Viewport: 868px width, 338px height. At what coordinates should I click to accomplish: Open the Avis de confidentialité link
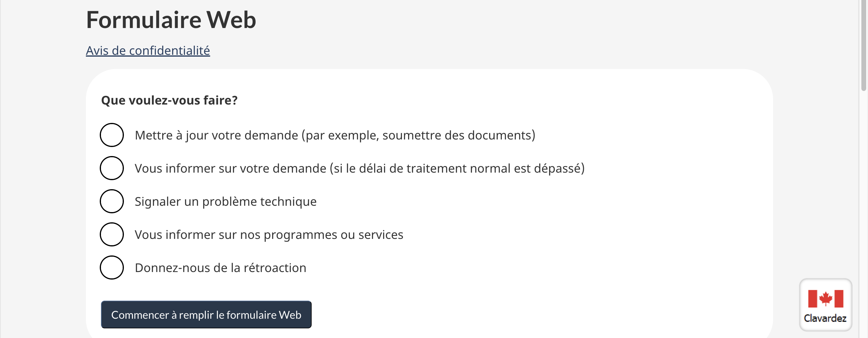click(x=148, y=51)
